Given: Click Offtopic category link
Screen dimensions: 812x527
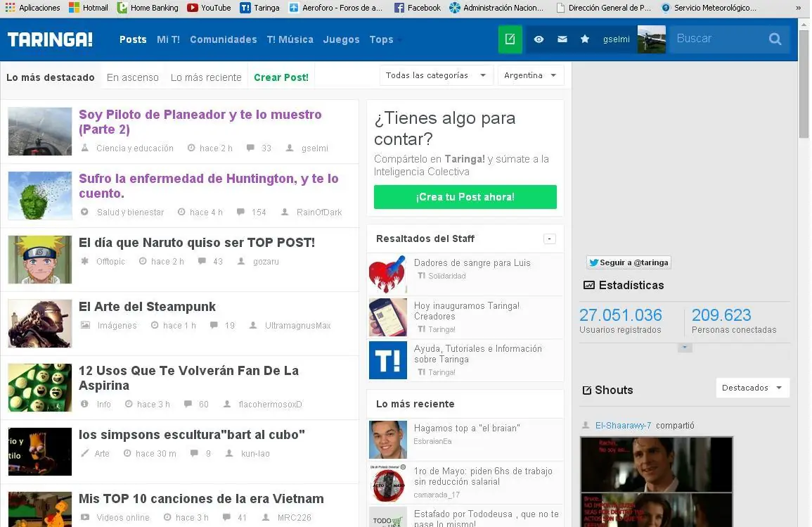Looking at the screenshot, I should click(x=110, y=262).
